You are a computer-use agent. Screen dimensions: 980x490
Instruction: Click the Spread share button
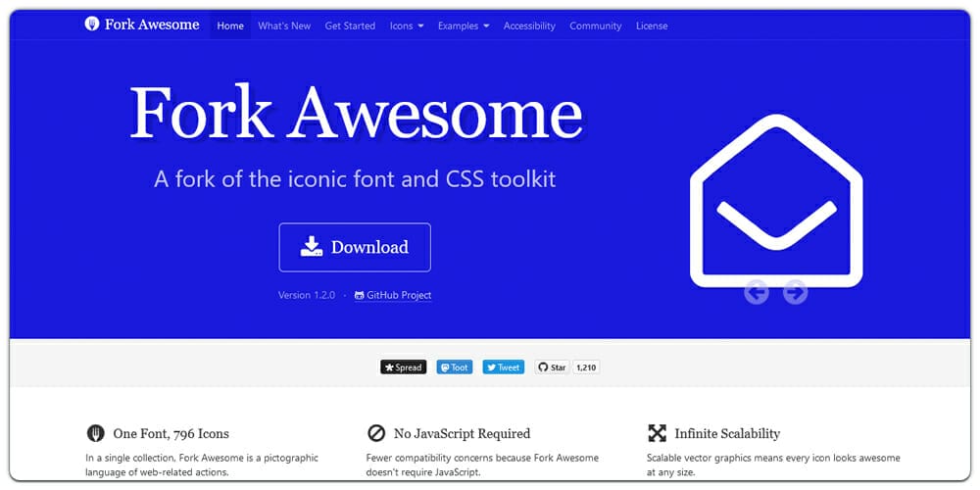[x=403, y=367]
